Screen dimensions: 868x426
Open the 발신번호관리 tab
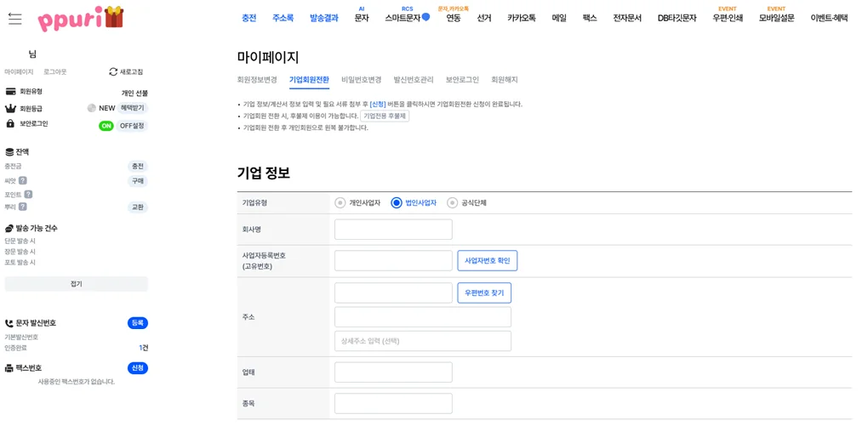413,80
